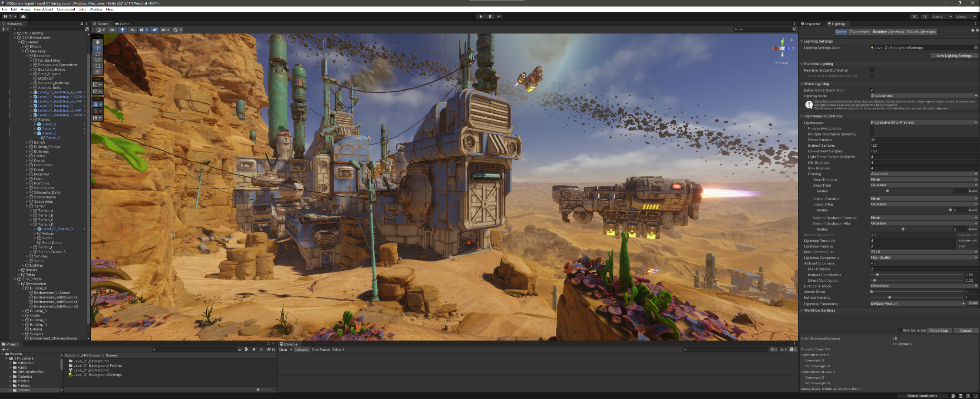This screenshot has height=399, width=980.
Task: Switch to the Baked Lightmaps tab
Action: 921,32
